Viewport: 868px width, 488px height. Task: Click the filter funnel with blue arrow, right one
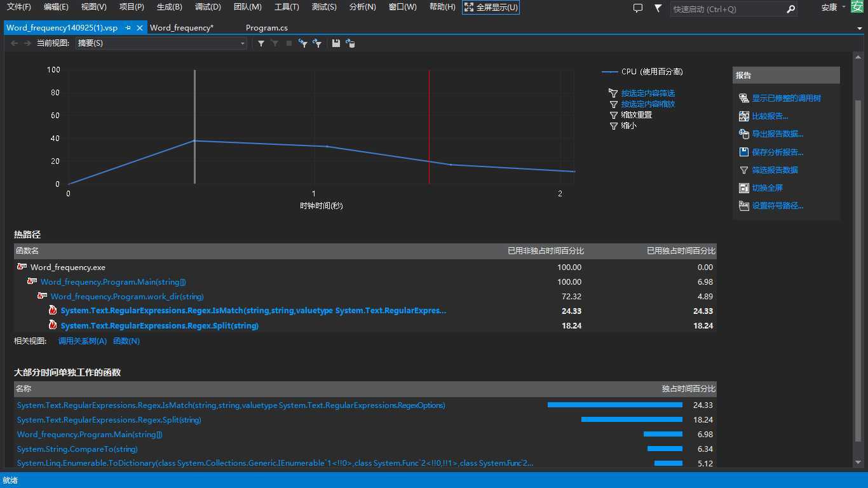(x=317, y=43)
